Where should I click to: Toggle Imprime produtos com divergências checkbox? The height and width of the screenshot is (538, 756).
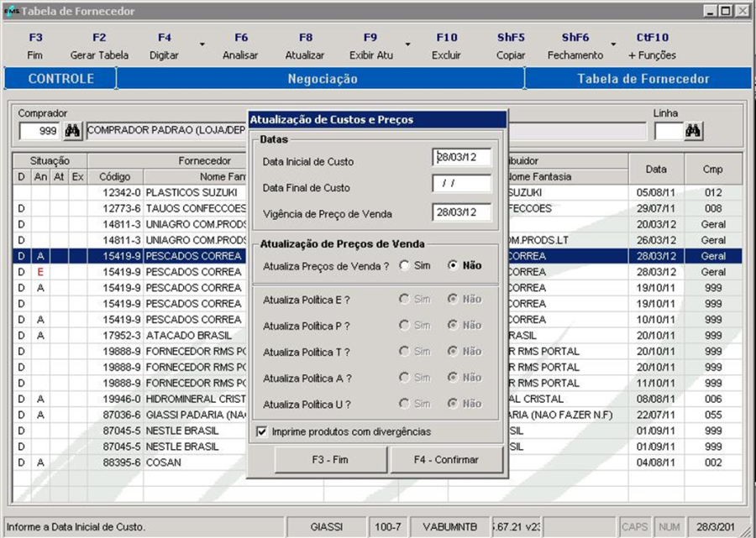click(x=262, y=431)
